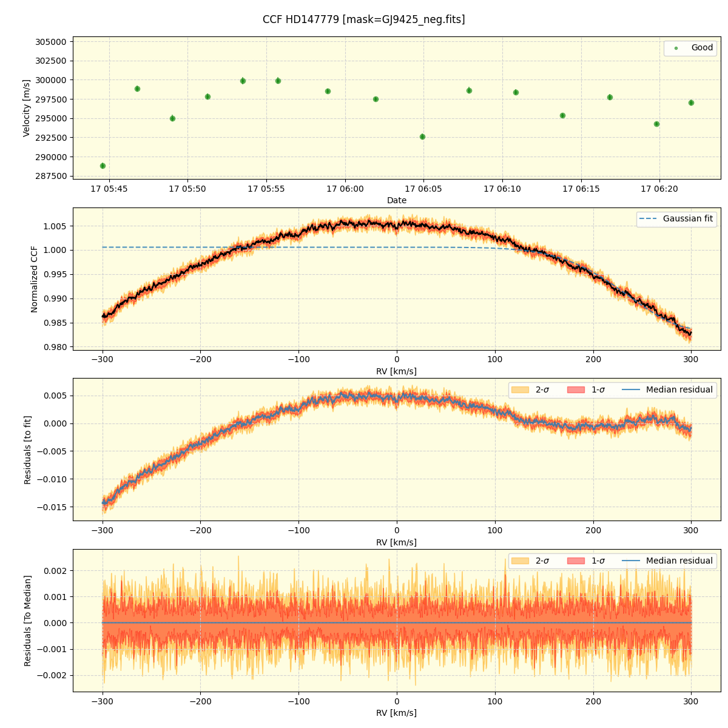Click the 'Normalized CCF' axis label
728x728 pixels.
pos(35,279)
